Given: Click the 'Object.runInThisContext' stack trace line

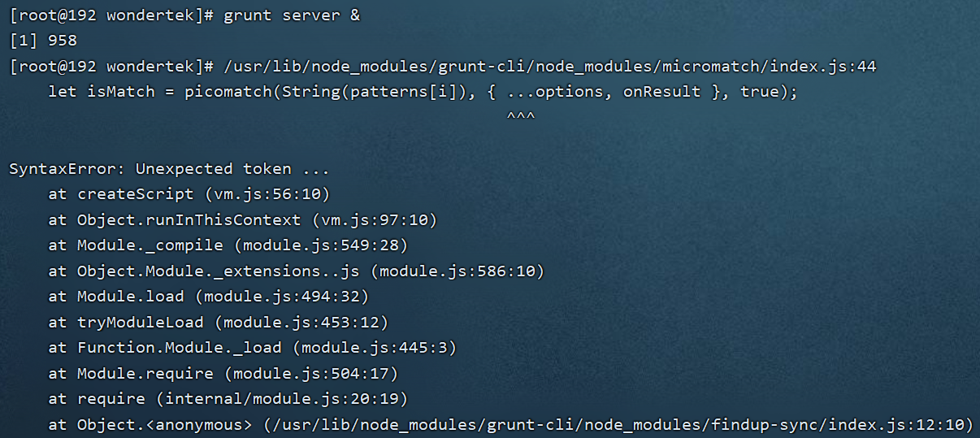Looking at the screenshot, I should coord(243,220).
